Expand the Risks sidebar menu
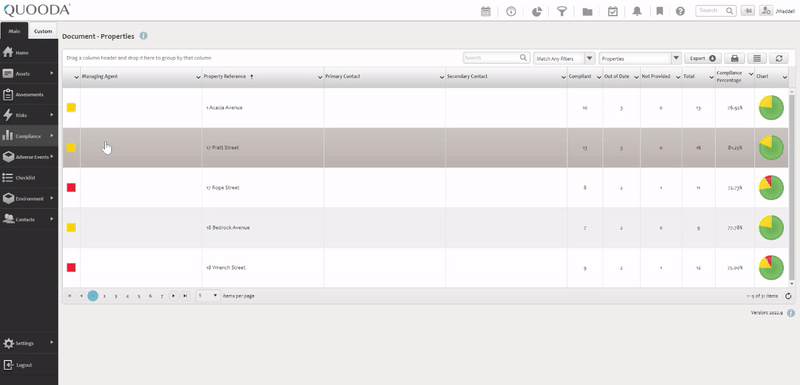Screen dimensions: 800x385 click(29, 115)
